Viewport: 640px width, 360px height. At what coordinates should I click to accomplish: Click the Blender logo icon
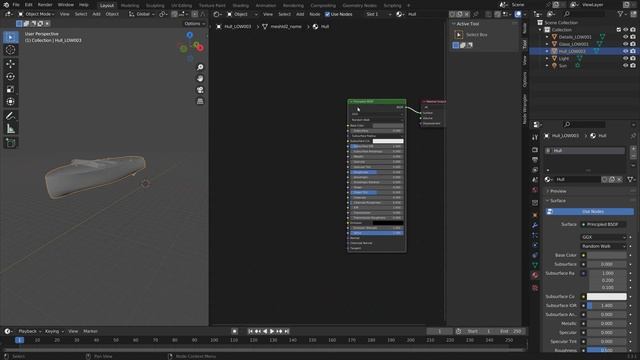(x=6, y=5)
